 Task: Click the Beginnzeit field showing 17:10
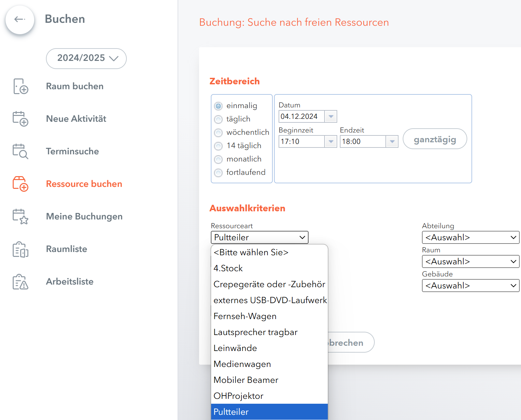[301, 141]
